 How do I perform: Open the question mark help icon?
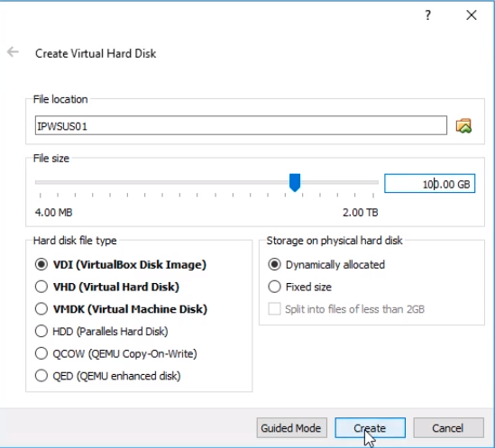tap(427, 14)
